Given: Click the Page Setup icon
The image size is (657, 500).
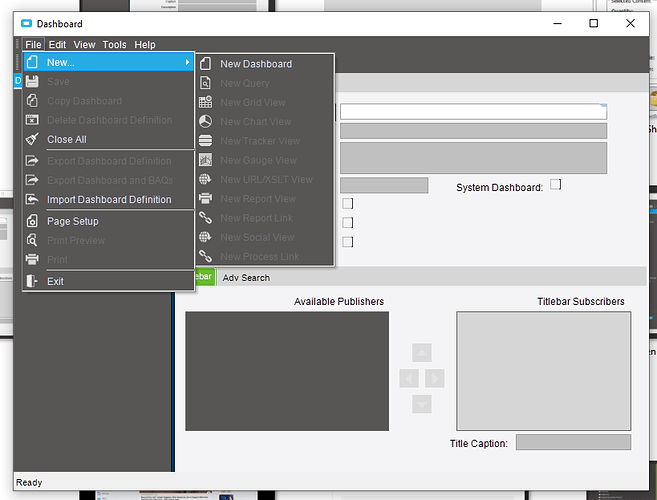Looking at the screenshot, I should pos(32,221).
